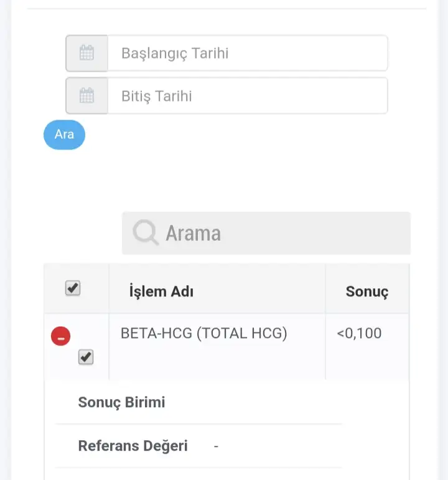Sort by the Sonuç column header
This screenshot has height=480, width=448.
point(367,291)
